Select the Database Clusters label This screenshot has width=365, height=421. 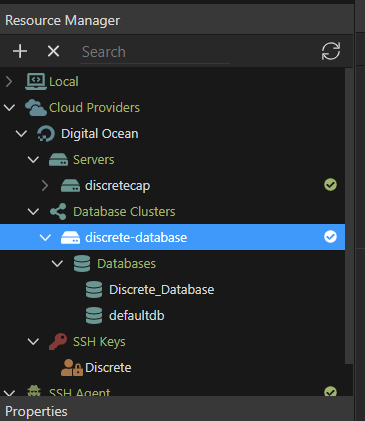(x=124, y=212)
